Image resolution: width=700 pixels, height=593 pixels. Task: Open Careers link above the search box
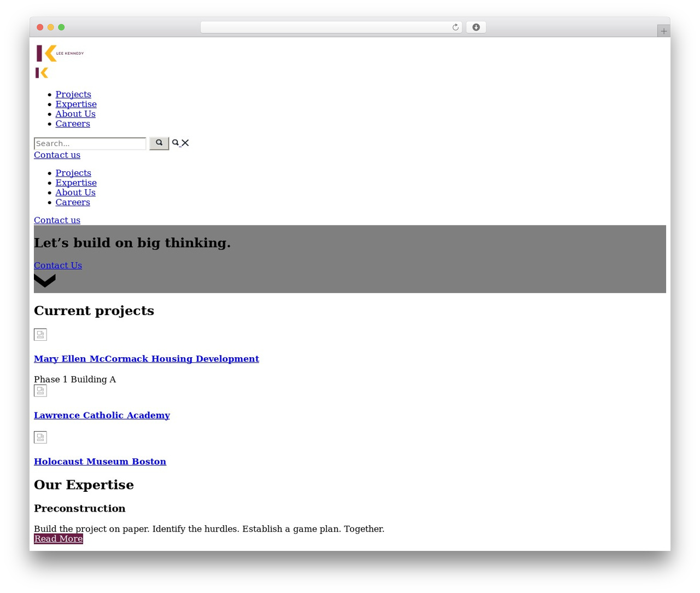pos(73,124)
